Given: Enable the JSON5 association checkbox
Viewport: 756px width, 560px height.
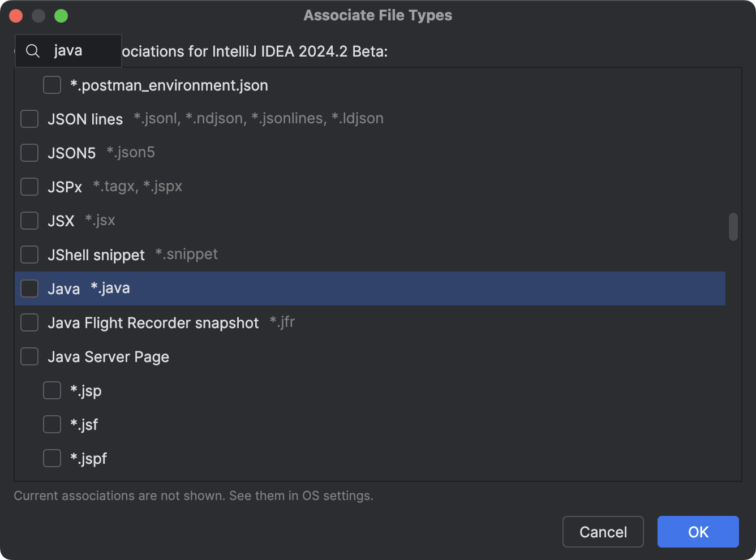Looking at the screenshot, I should (x=29, y=153).
